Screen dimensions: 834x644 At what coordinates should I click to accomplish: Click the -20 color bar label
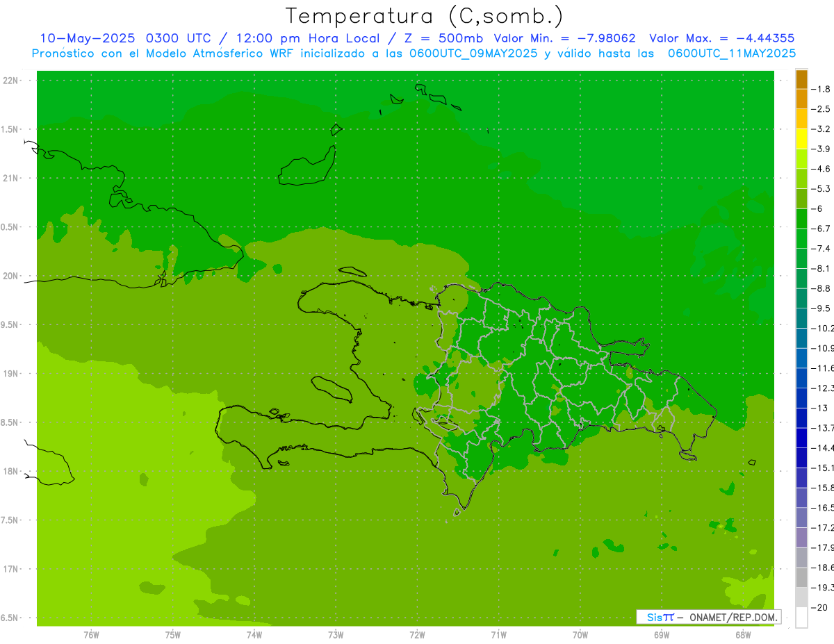(821, 607)
